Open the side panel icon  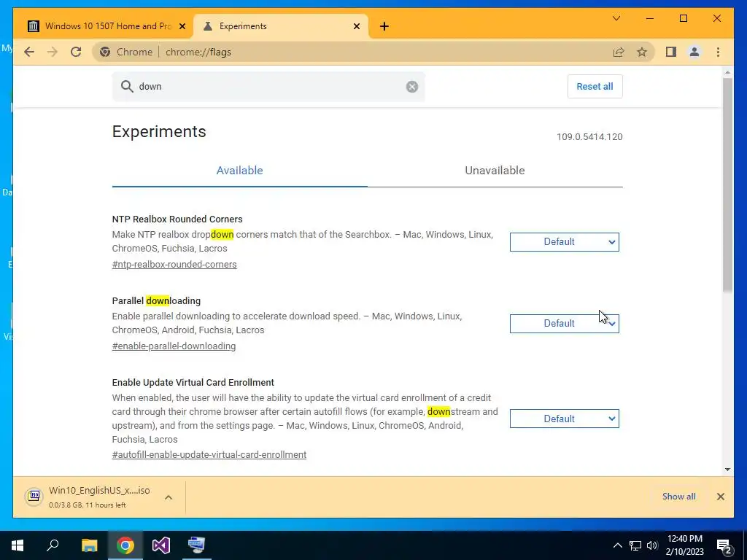pos(671,52)
